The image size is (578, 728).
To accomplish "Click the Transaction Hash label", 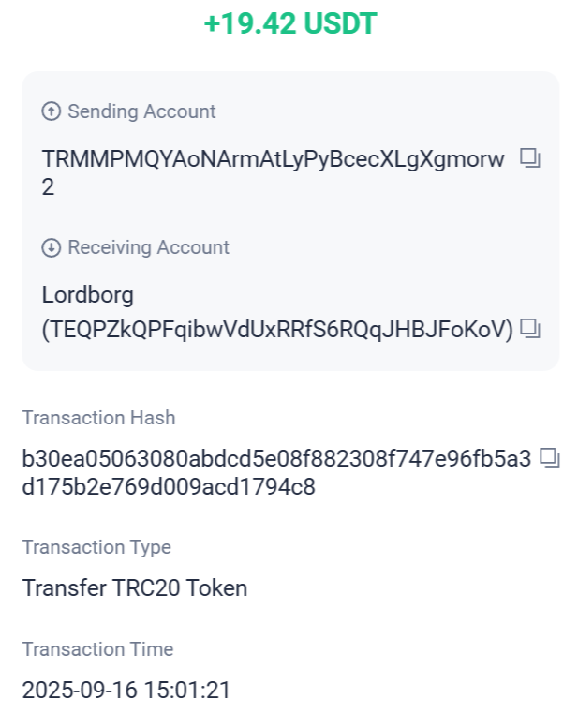I will tap(98, 418).
